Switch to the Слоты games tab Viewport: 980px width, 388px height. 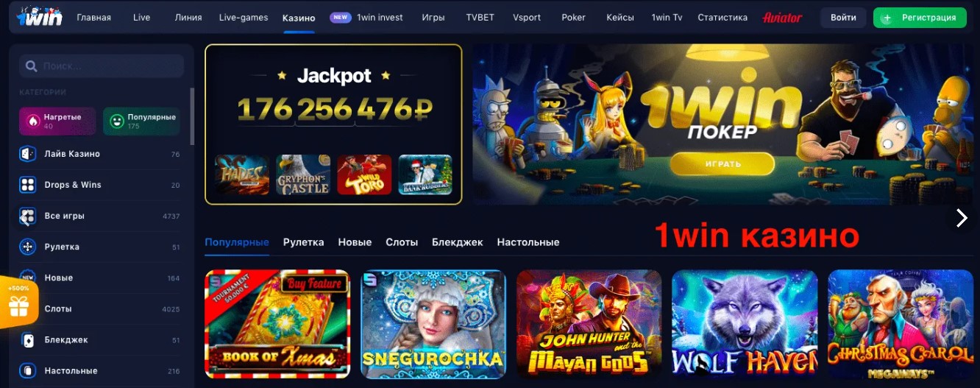click(402, 242)
